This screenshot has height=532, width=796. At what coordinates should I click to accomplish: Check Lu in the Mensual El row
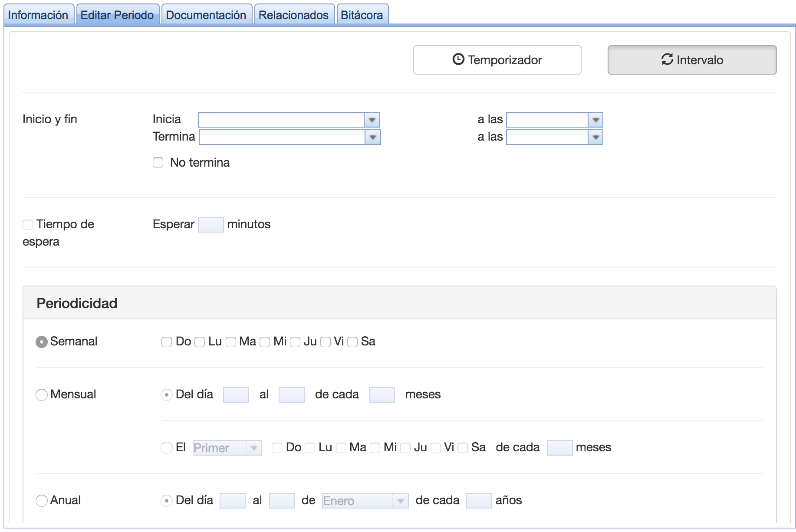pos(310,448)
